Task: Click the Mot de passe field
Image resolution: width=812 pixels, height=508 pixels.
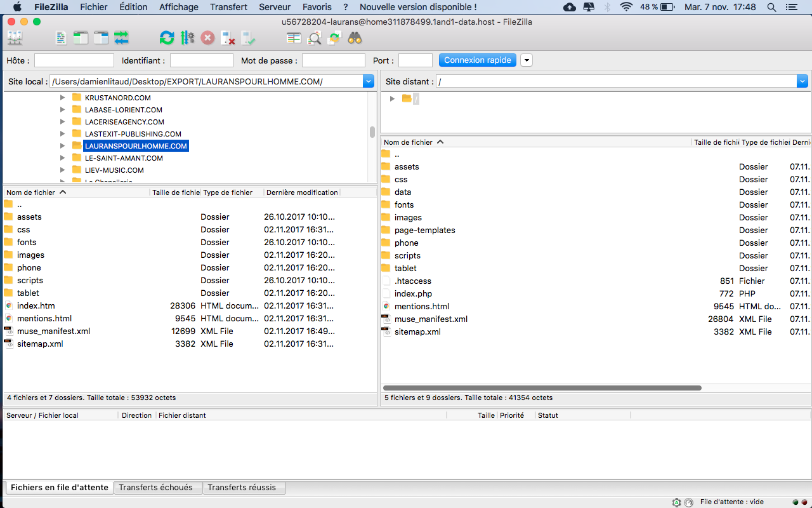Action: tap(334, 60)
